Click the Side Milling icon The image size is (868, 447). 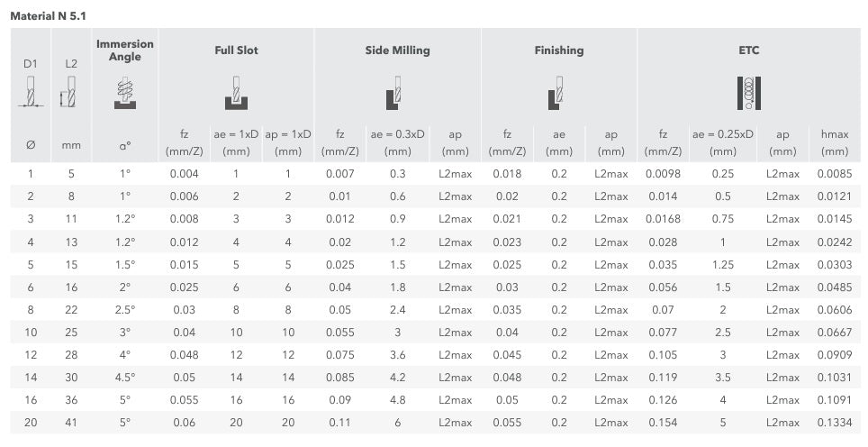coord(393,93)
